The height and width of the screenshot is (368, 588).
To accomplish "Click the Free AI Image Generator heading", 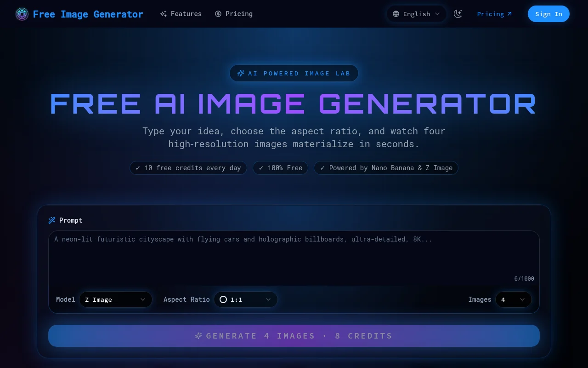I will pos(293,104).
